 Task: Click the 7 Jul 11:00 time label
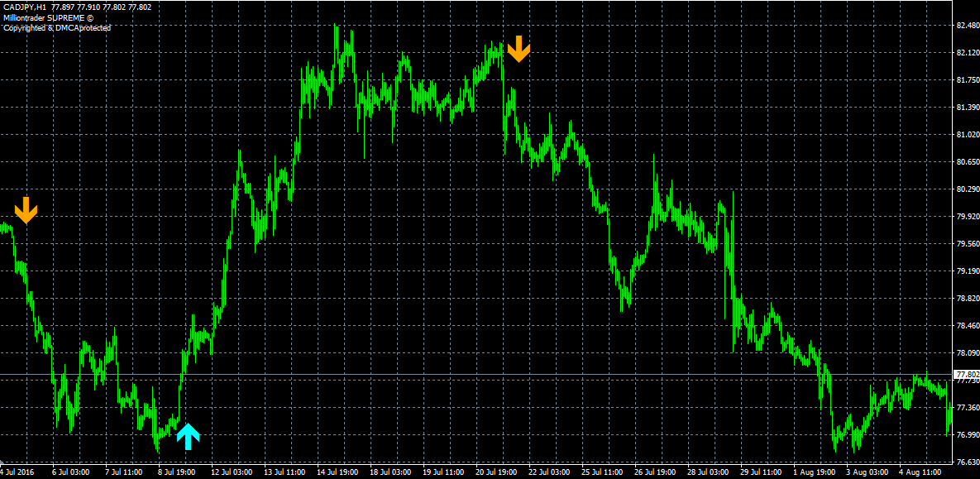[x=124, y=472]
